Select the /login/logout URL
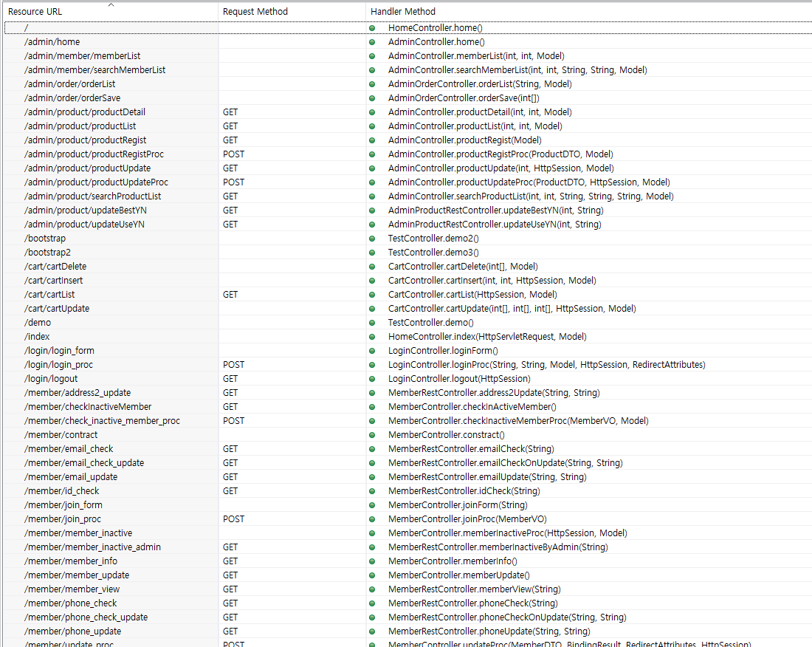812x647 pixels. 51,379
